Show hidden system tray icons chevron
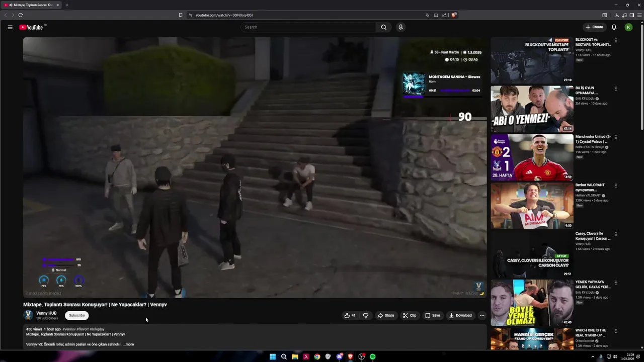644x362 pixels. (593, 356)
